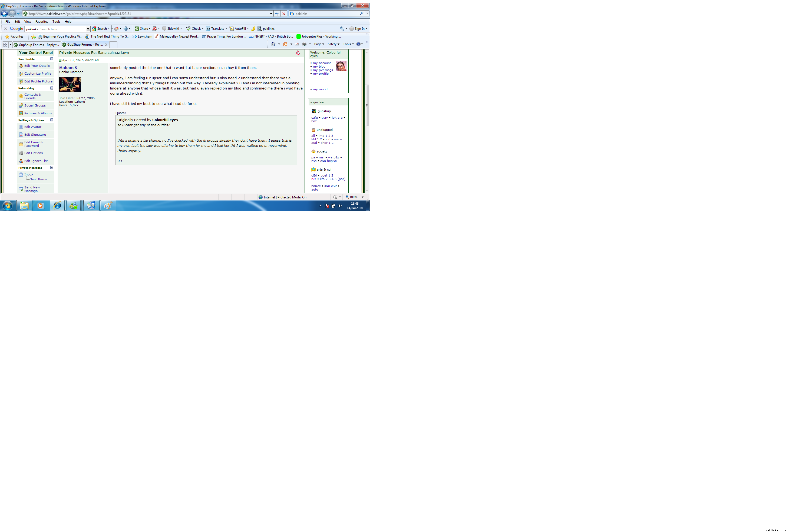
Task: Open the Inbox link
Action: point(29,174)
